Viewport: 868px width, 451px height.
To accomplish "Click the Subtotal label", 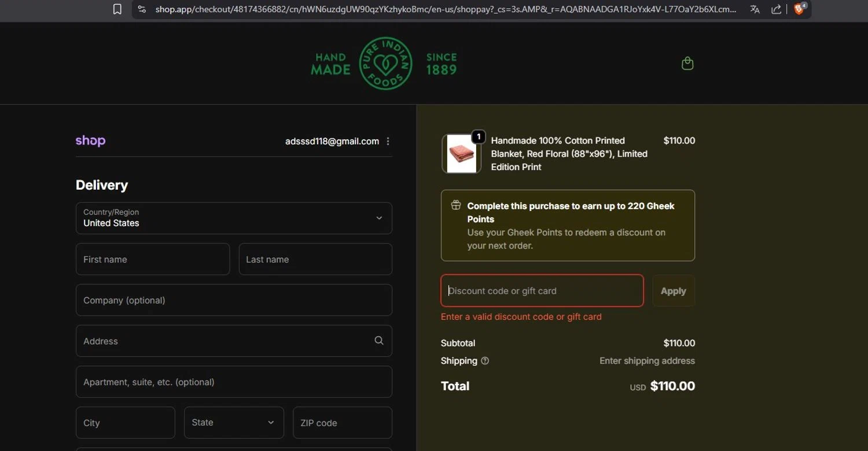I will pyautogui.click(x=458, y=343).
